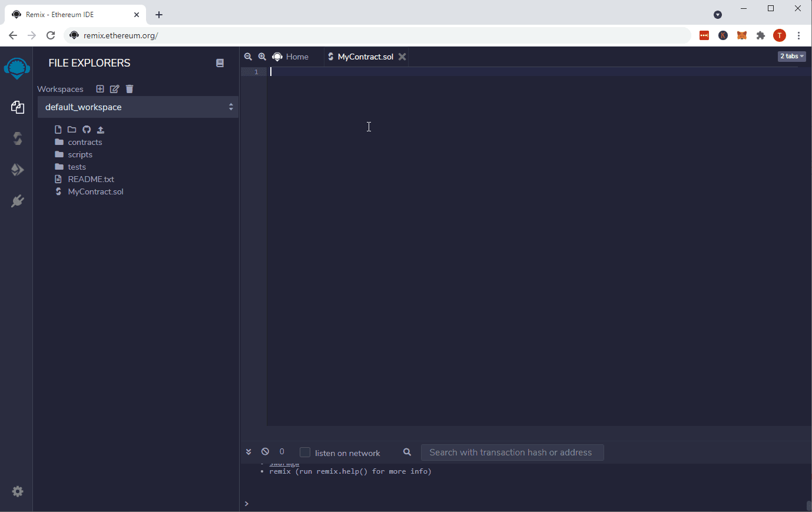This screenshot has width=812, height=512.
Task: Click the remix.ethereum.org address bar
Action: point(377,35)
